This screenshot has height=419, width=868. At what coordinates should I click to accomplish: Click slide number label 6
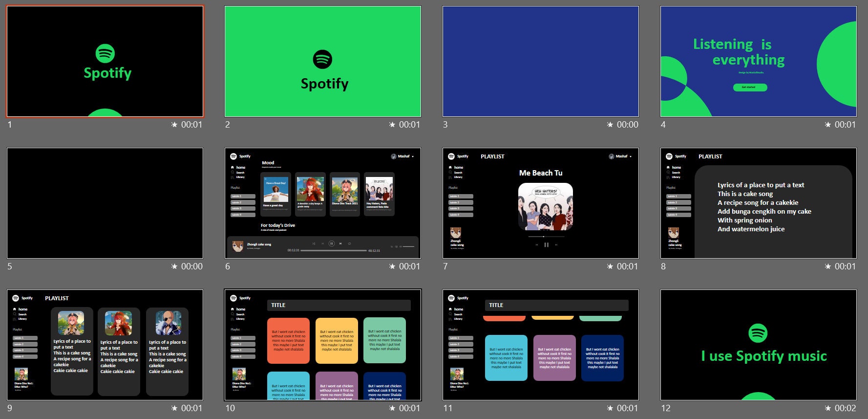(x=227, y=266)
